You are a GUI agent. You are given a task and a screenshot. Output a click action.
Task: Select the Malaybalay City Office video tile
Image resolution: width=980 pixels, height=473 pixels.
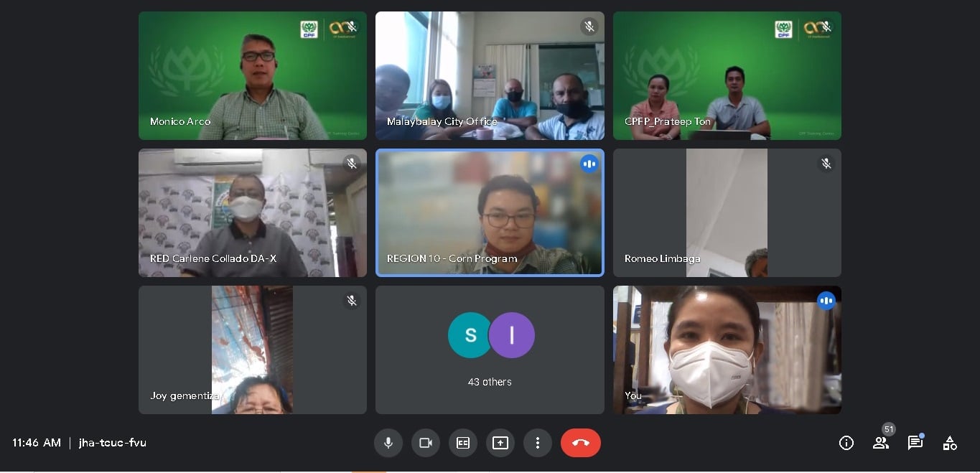(490, 75)
